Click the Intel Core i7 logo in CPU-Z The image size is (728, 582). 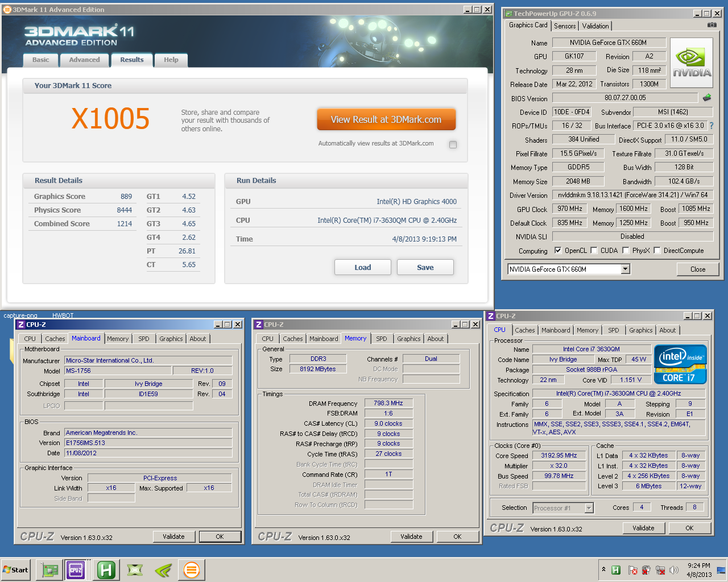(680, 364)
